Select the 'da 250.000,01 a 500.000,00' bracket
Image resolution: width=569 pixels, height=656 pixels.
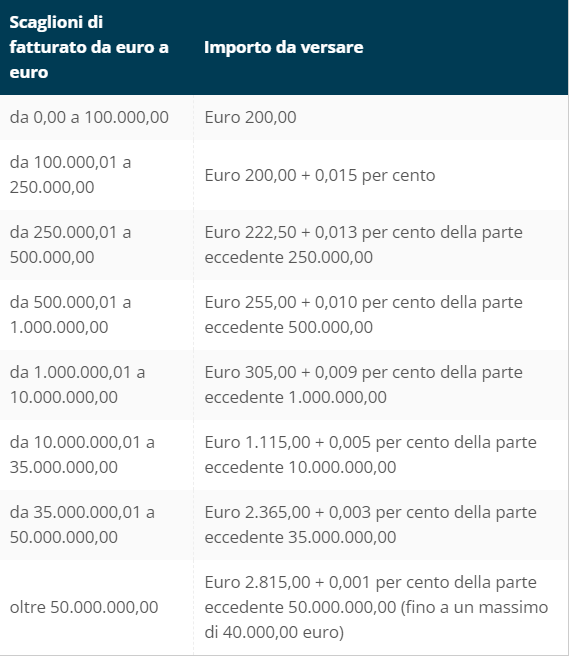click(x=97, y=245)
